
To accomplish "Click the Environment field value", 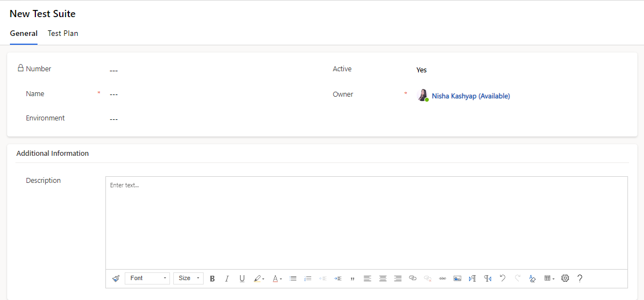I will pyautogui.click(x=114, y=119).
